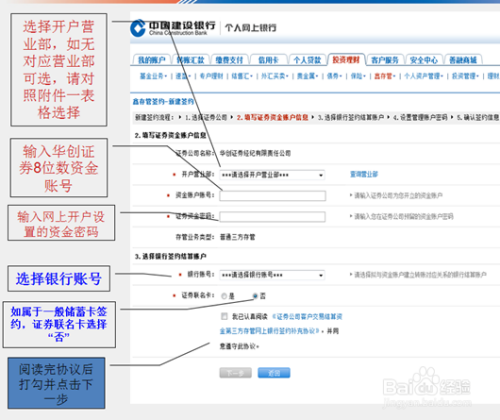Open the highlighted 鑫存管 submenu
Viewport: 500px width, 420px height.
385,76
